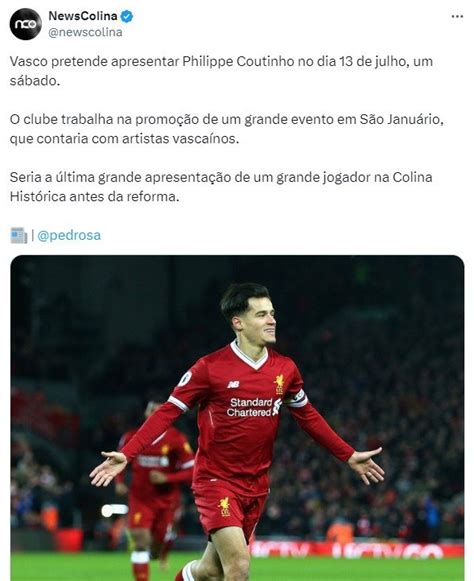Screen dimensions: 474x581
Task: Click the Liverpool crest on the shorts
Action: click(x=224, y=507)
